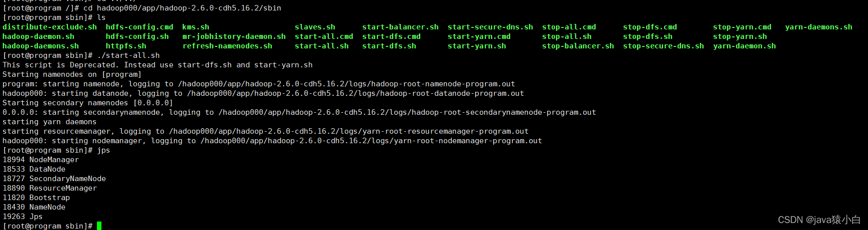Click on mr-jobhistory-daemon.sh in listing
The width and height of the screenshot is (868, 230).
[x=234, y=36]
